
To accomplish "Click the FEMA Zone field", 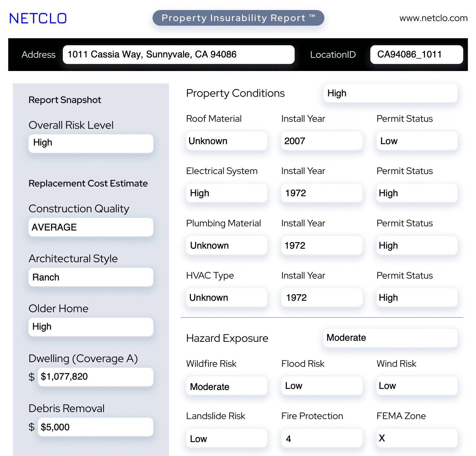I will (x=417, y=438).
